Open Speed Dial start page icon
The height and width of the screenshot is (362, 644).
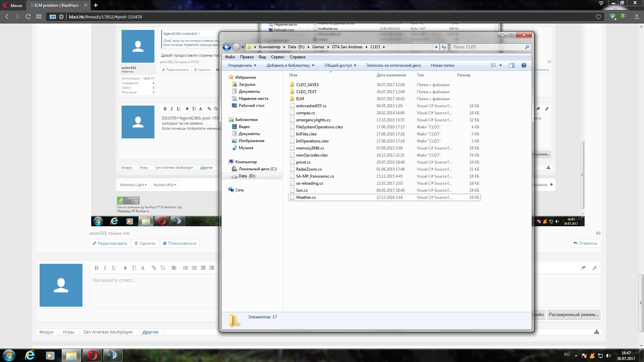39,16
